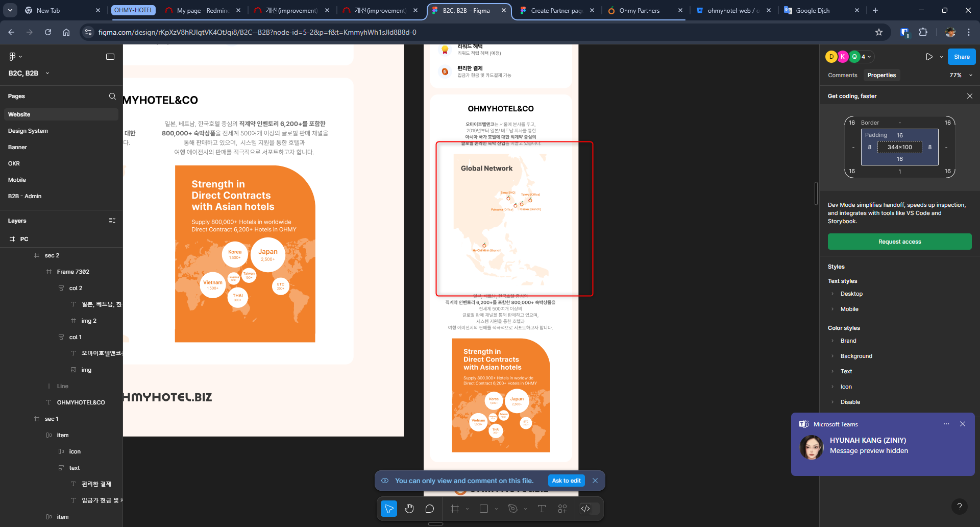
Task: Dismiss the view-only notice banner
Action: [x=595, y=481]
